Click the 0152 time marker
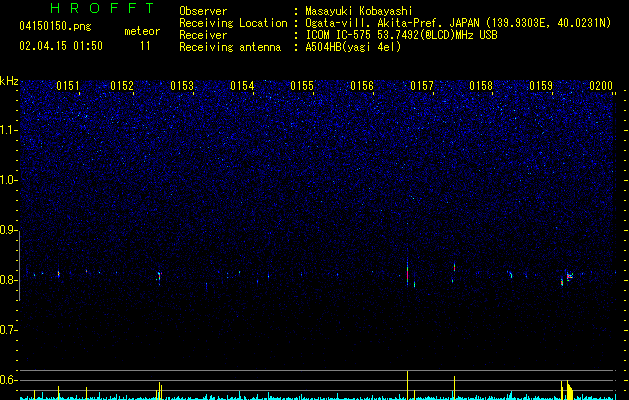The width and height of the screenshot is (629, 400). 122,86
